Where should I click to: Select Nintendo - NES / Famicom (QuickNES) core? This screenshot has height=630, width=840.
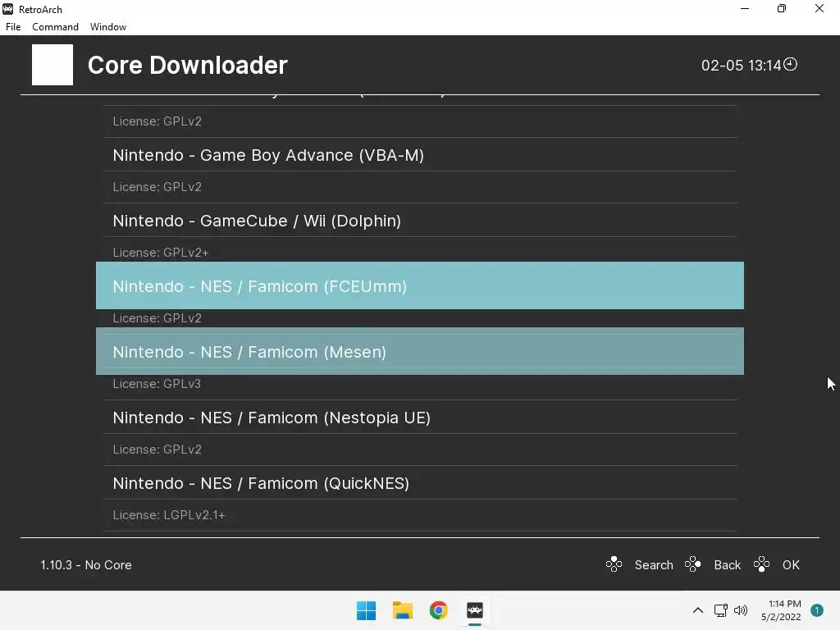[420, 483]
